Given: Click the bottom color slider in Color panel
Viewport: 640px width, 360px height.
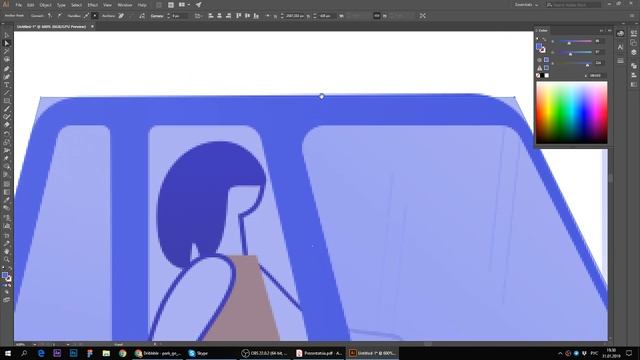Looking at the screenshot, I should click(575, 63).
